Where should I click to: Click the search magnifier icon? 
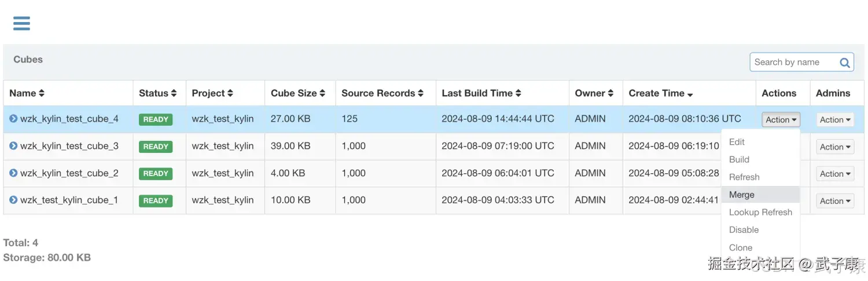pos(844,63)
